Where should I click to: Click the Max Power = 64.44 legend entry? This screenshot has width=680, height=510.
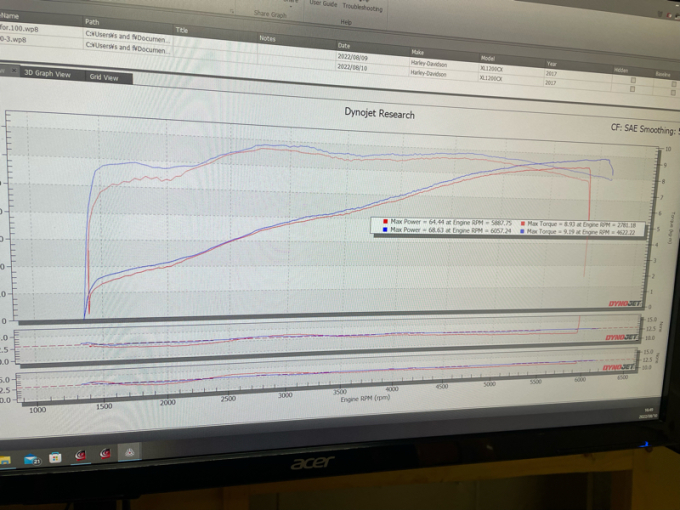coord(451,222)
